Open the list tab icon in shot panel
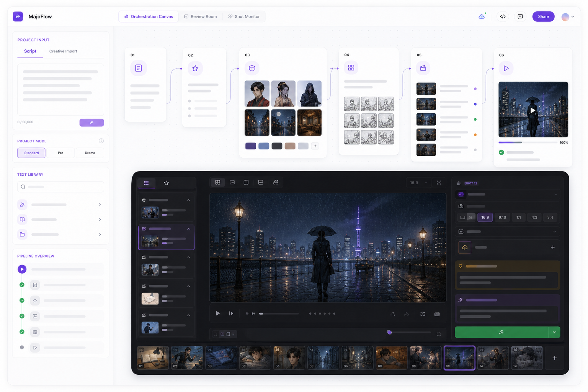Image resolution: width=588 pixels, height=392 pixels. [x=146, y=183]
